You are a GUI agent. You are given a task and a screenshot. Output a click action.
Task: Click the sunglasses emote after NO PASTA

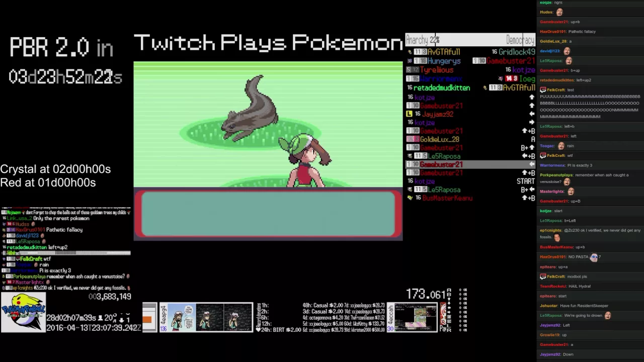[x=594, y=257]
